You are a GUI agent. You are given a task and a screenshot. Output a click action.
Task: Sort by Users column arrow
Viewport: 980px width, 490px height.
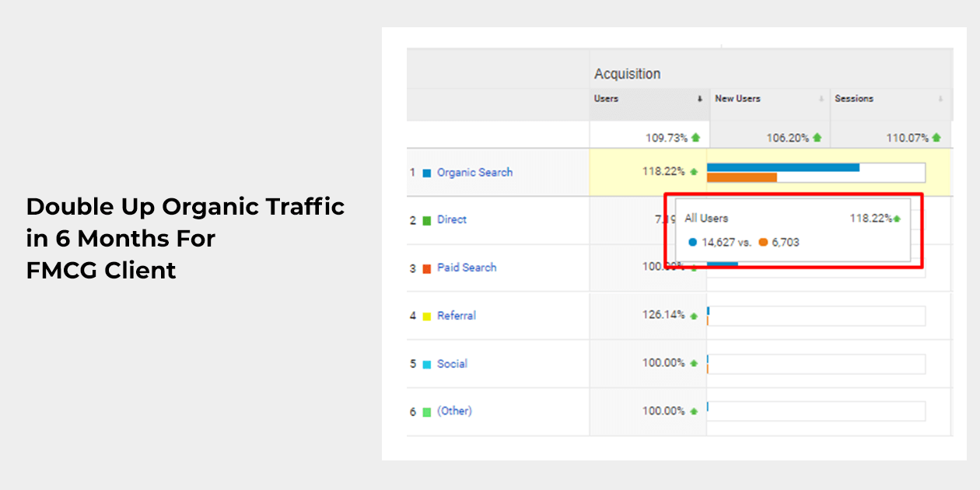coord(699,99)
